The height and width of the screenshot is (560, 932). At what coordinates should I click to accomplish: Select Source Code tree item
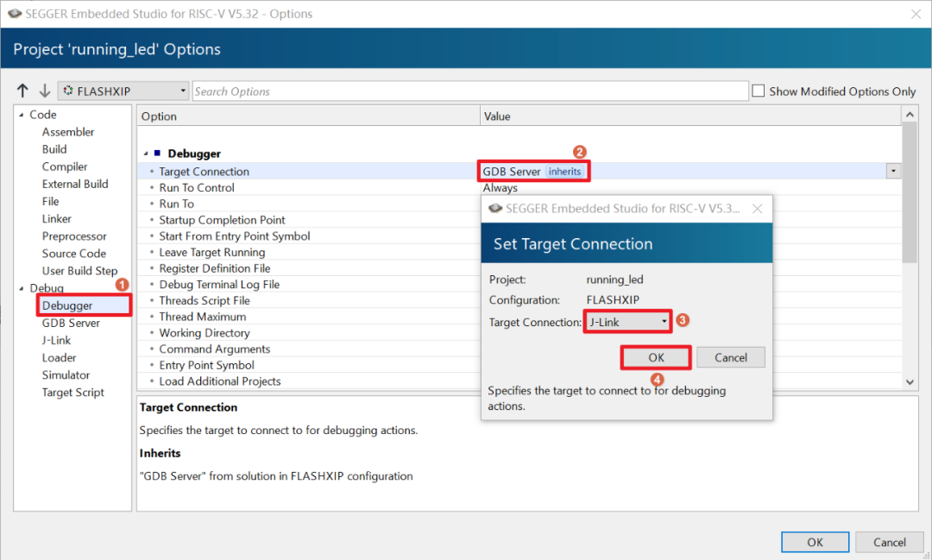73,253
